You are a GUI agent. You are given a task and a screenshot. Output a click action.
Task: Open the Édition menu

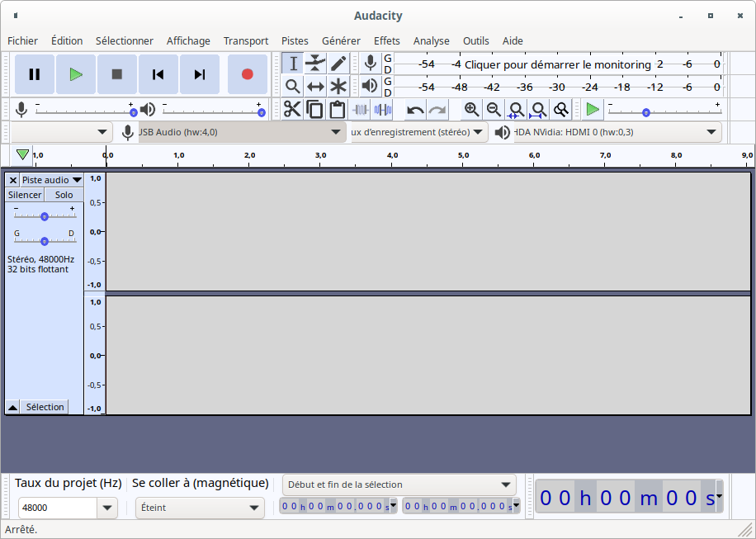[67, 41]
